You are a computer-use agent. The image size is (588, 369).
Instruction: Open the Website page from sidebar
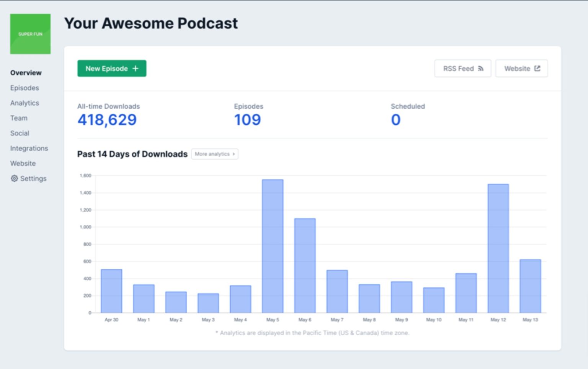tap(23, 163)
